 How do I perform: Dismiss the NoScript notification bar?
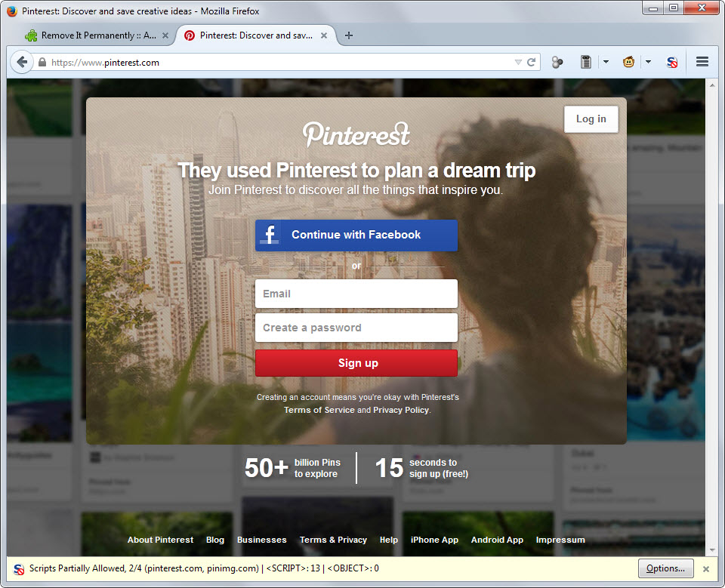[x=706, y=569]
